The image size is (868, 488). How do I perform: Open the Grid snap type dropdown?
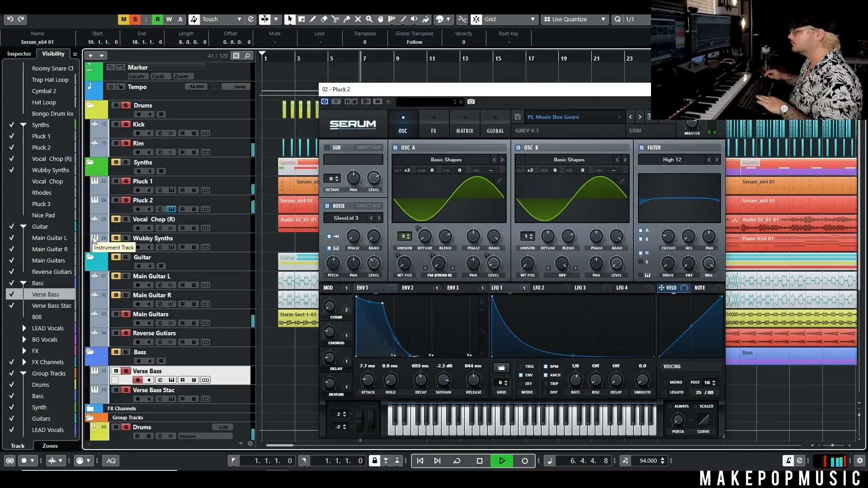[510, 19]
